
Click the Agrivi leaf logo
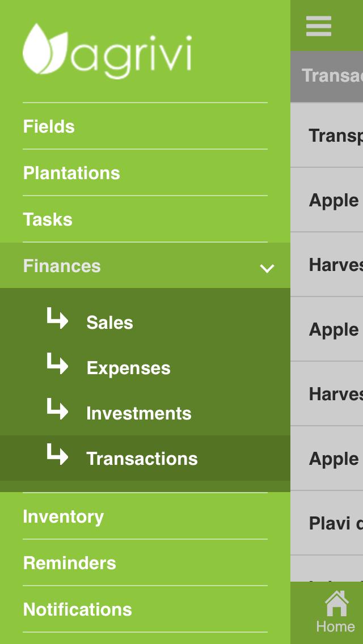pyautogui.click(x=44, y=49)
